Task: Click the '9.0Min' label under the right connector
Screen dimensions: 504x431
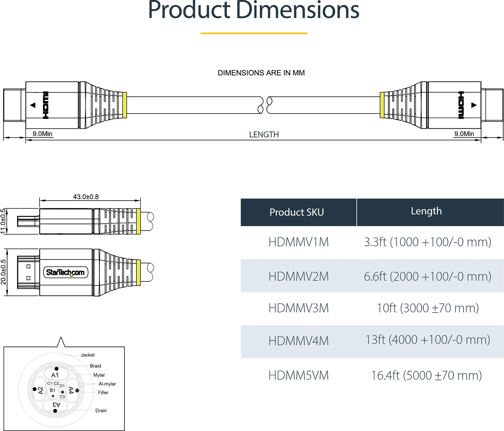Action: (464, 134)
